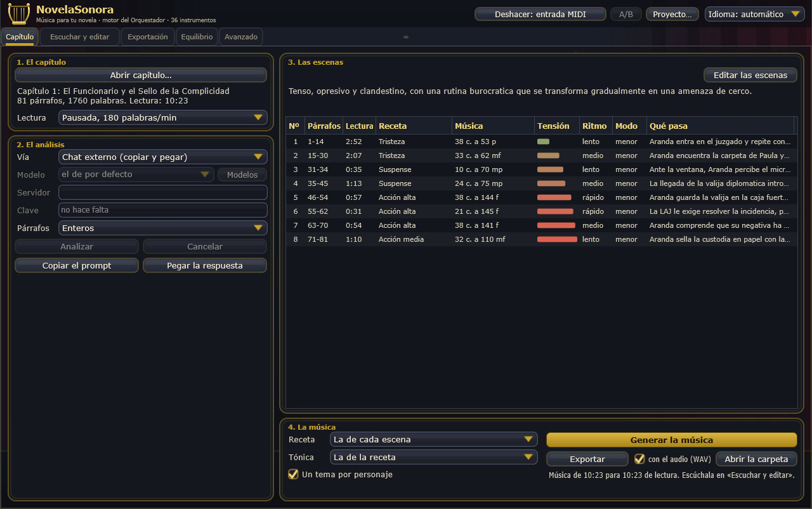Click 'Abrir capítulo...' button
The image size is (812, 509).
(x=141, y=75)
